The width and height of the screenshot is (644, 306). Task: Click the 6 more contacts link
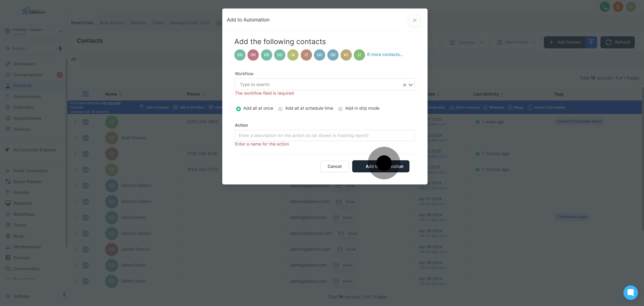pyautogui.click(x=385, y=55)
